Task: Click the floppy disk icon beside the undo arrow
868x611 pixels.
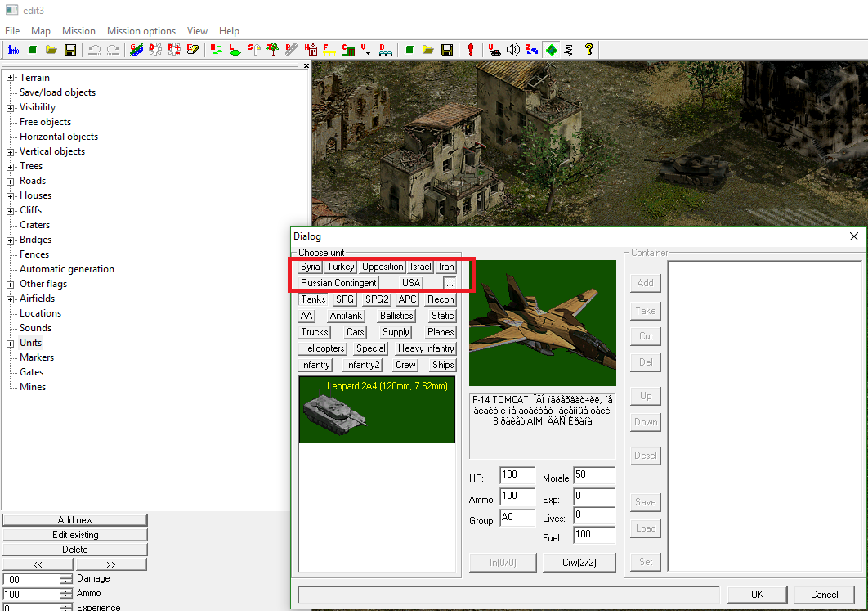Action: [x=70, y=50]
